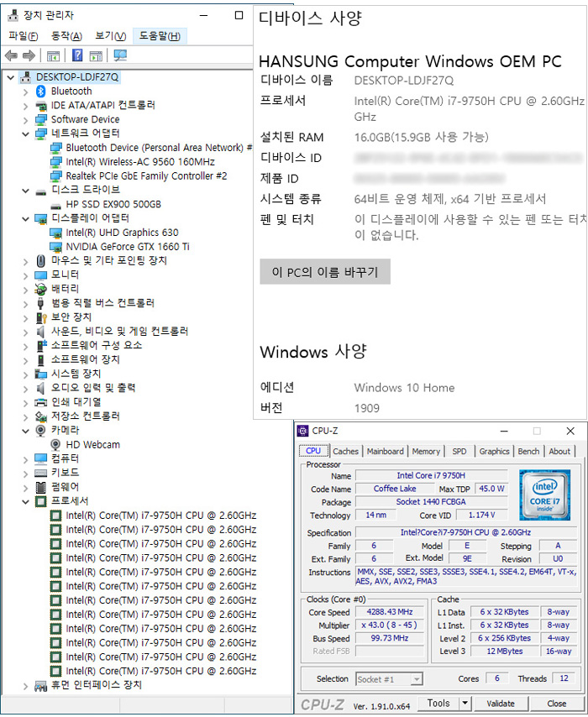Click the Windows 10 Home edition text

[404, 388]
